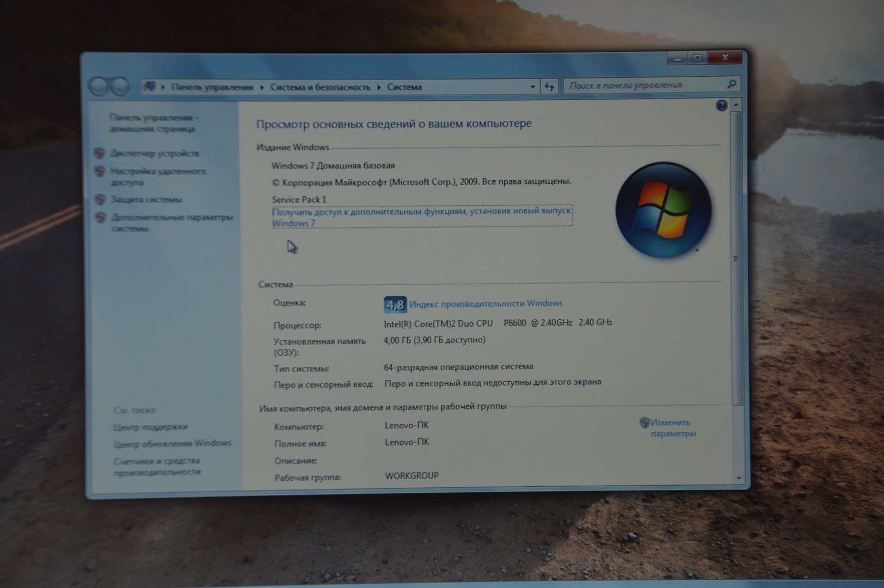The image size is (884, 588).
Task: Click the magnifier icon in search box
Action: 731,84
